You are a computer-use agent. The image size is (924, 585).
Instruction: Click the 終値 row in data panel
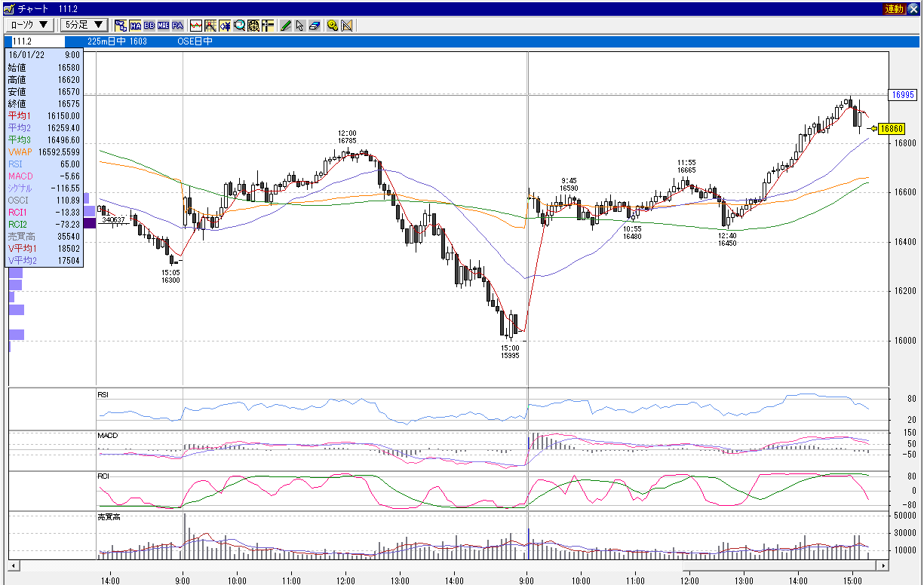point(44,104)
